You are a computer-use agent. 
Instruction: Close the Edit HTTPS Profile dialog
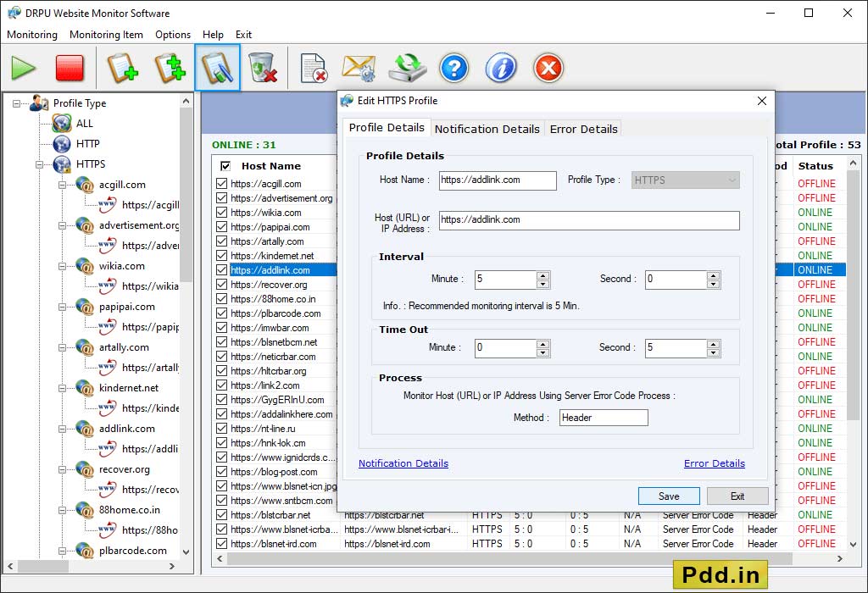[x=762, y=101]
